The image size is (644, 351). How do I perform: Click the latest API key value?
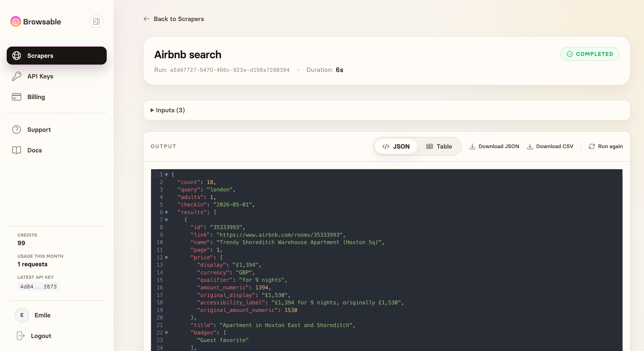[38, 286]
